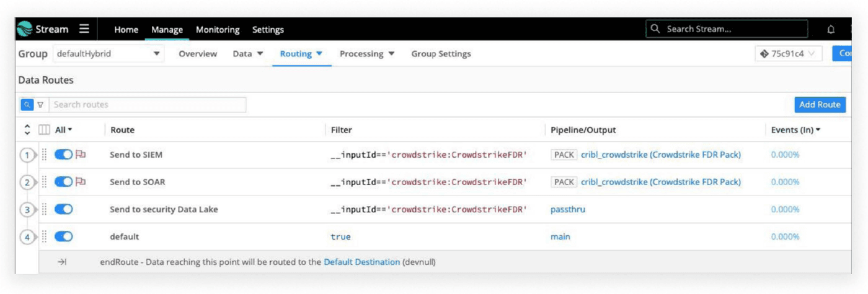The image size is (868, 294).
Task: Expand route number 1 row
Action: [28, 155]
